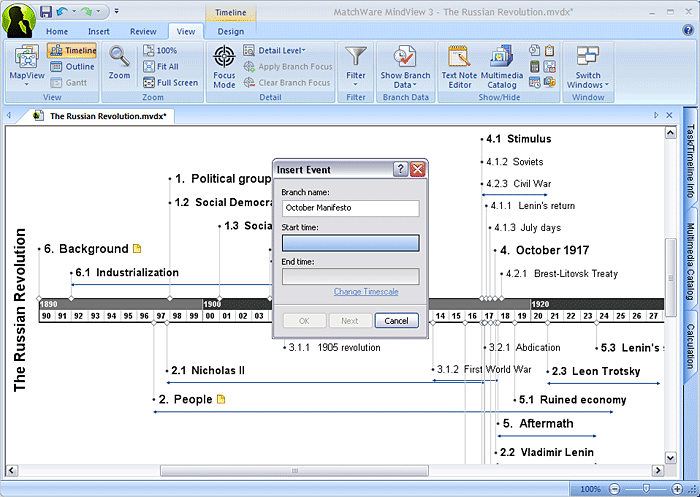Click the Change Timescale link
The image size is (700, 497).
click(366, 292)
